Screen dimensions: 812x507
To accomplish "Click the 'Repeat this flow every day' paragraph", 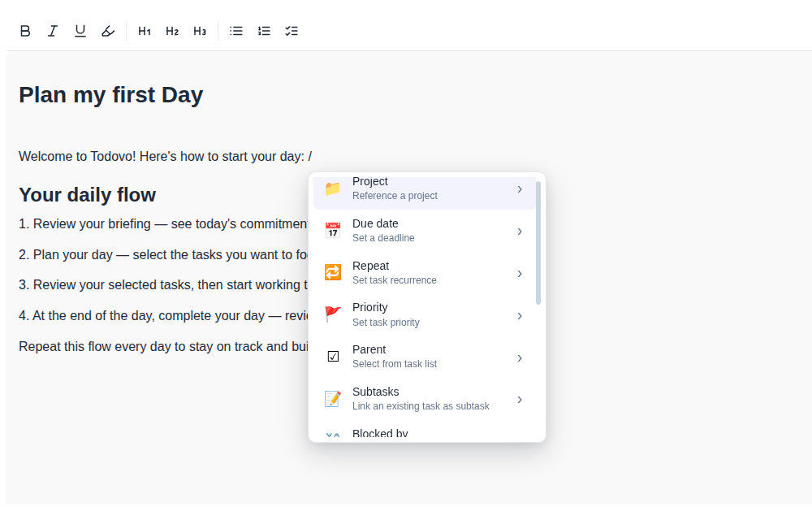I will pyautogui.click(x=163, y=346).
